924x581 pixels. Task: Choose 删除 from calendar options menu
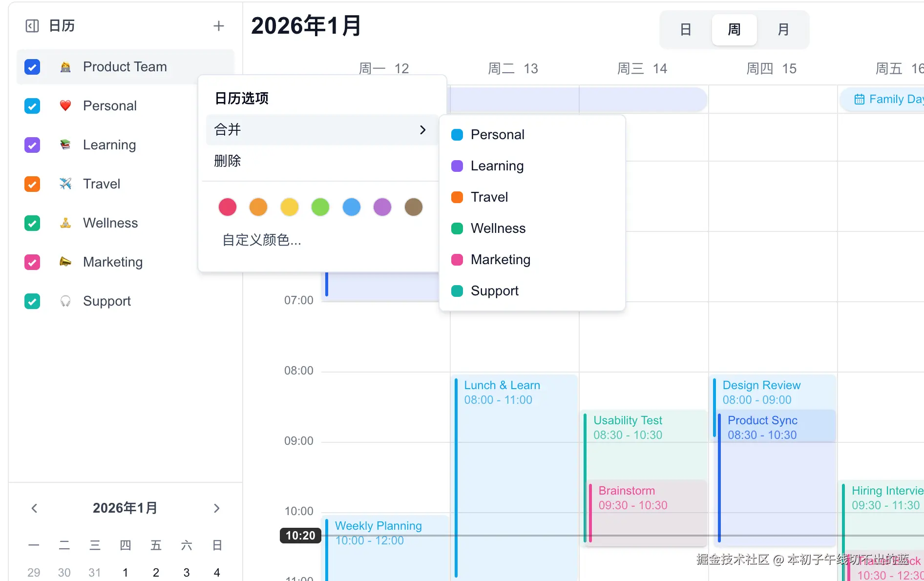pos(321,161)
